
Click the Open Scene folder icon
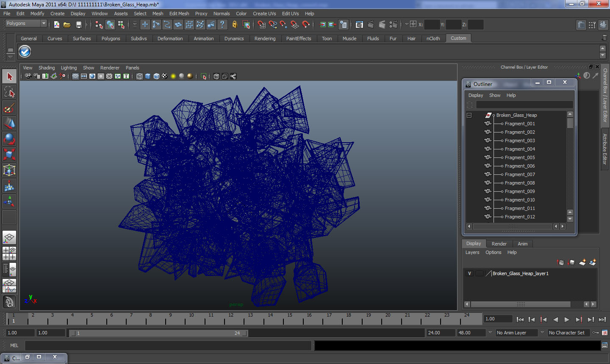(x=67, y=25)
